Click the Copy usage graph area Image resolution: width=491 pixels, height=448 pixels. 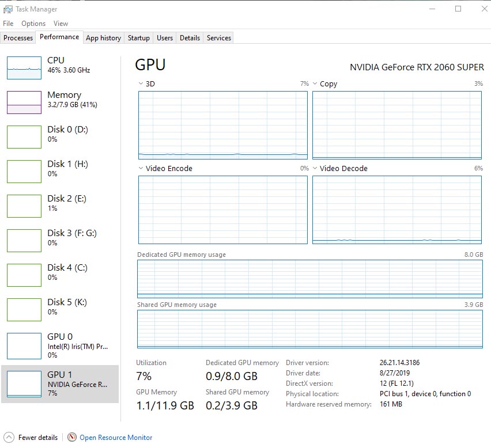(x=397, y=125)
